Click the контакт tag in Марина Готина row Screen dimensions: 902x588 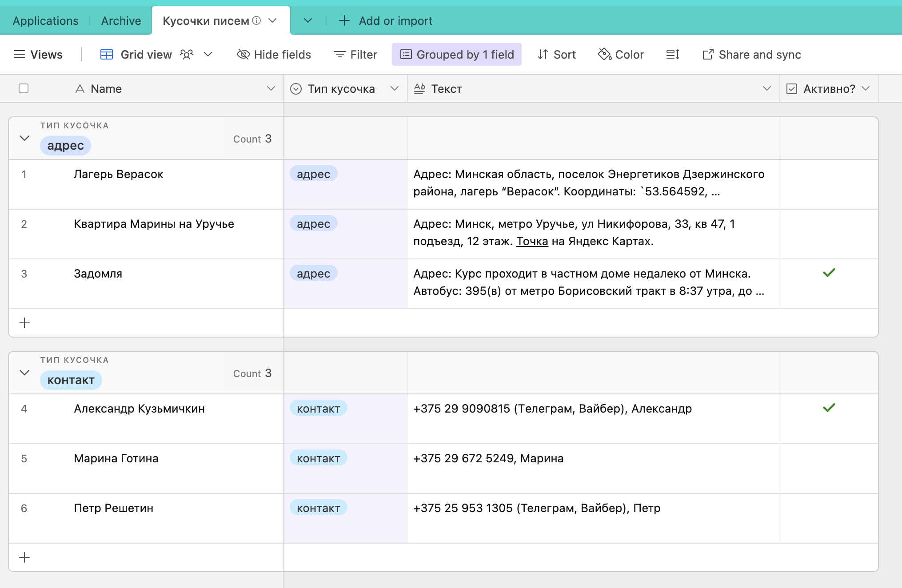[x=318, y=458]
